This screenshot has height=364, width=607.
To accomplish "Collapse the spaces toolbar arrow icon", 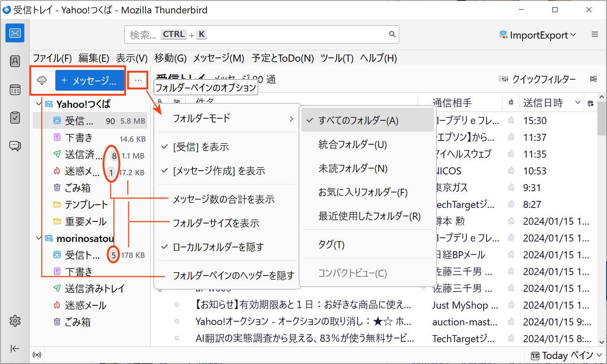I will coord(15,349).
